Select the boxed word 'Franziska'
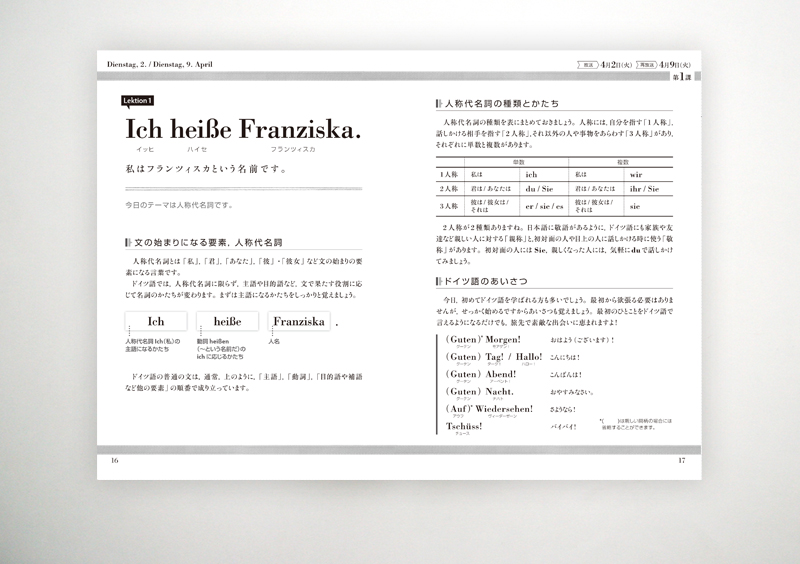This screenshot has height=564, width=800. [x=298, y=322]
